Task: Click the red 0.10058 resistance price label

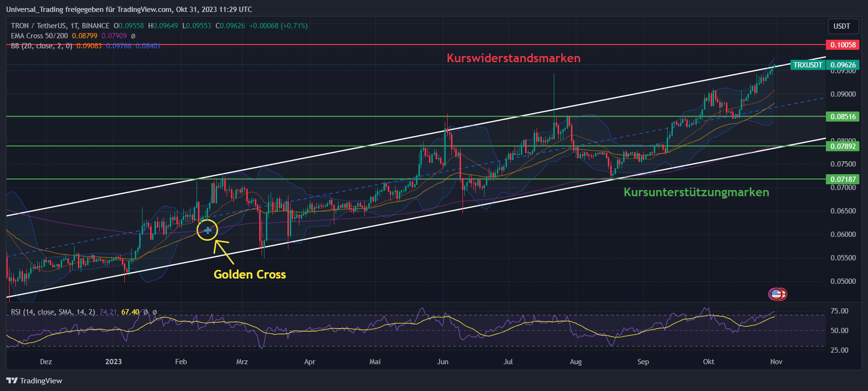Action: (x=843, y=45)
